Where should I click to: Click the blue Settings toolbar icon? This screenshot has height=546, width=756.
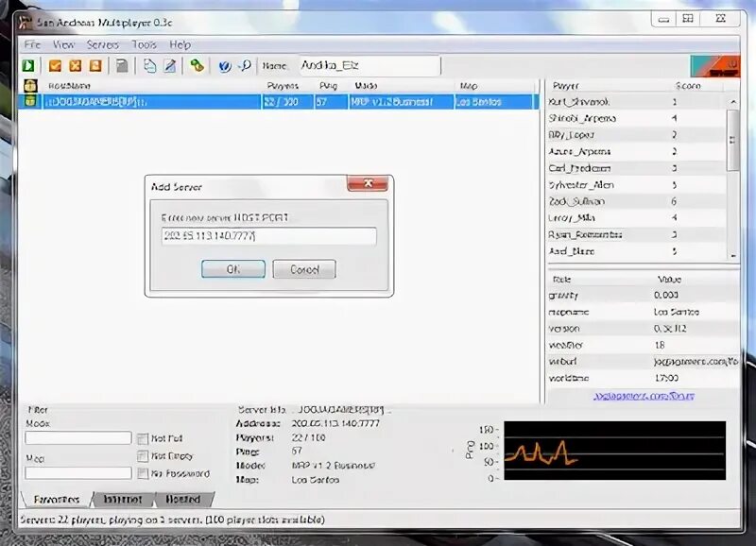[225, 66]
